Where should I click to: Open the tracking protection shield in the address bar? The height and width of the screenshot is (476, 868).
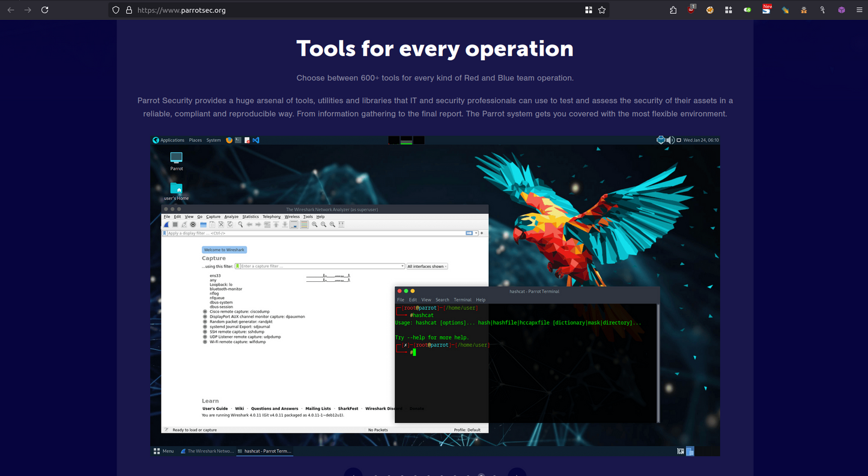click(117, 10)
